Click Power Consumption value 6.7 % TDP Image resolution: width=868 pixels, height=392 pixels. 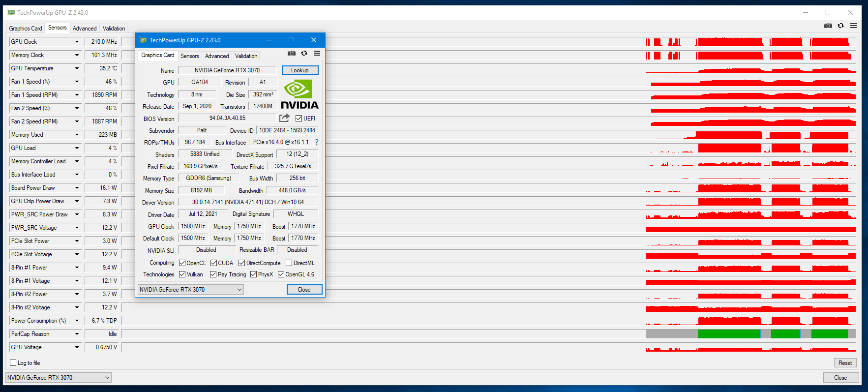click(102, 321)
